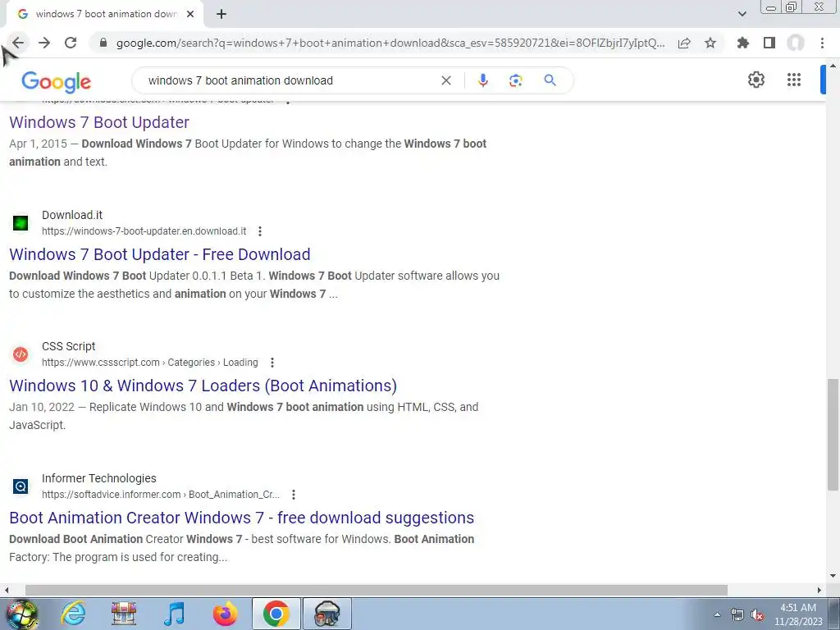840x630 pixels.
Task: View site information via the padlock icon
Action: click(x=103, y=43)
